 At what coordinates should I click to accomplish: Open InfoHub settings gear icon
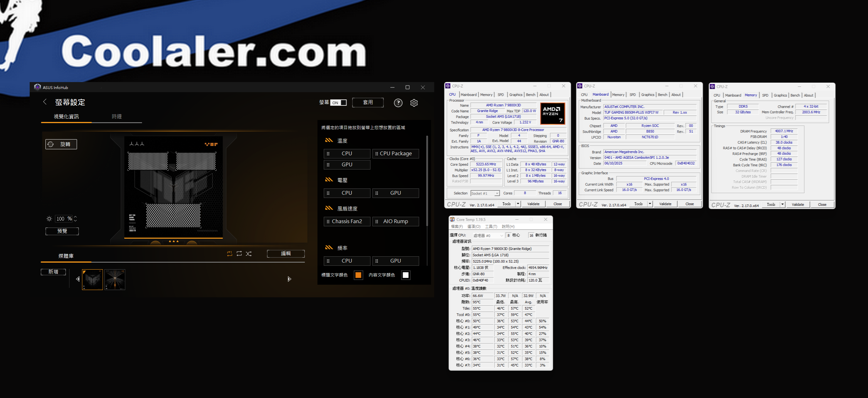coord(414,103)
